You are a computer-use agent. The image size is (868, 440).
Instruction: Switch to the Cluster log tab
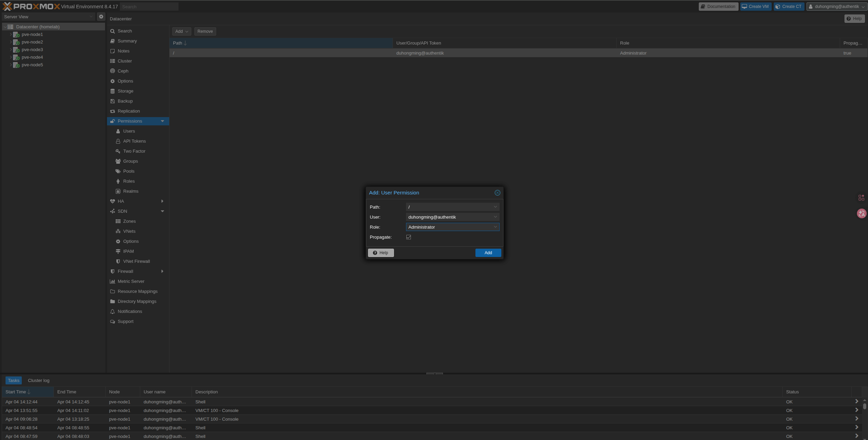pyautogui.click(x=39, y=381)
